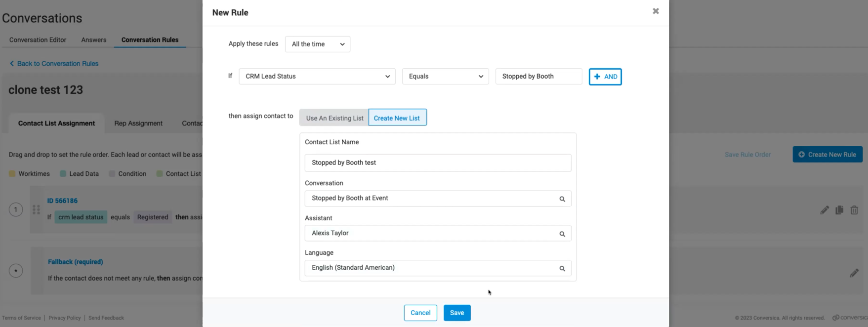Expand the CRM Lead Status dropdown

317,77
